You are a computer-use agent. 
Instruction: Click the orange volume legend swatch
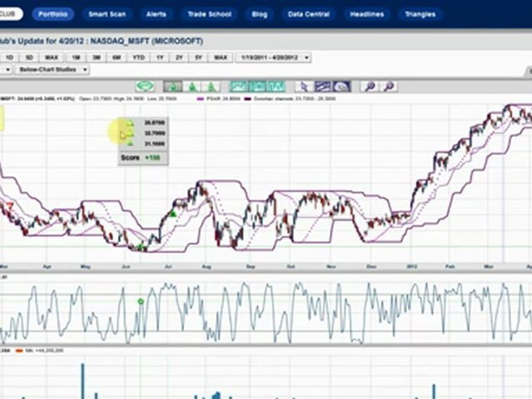coord(20,350)
